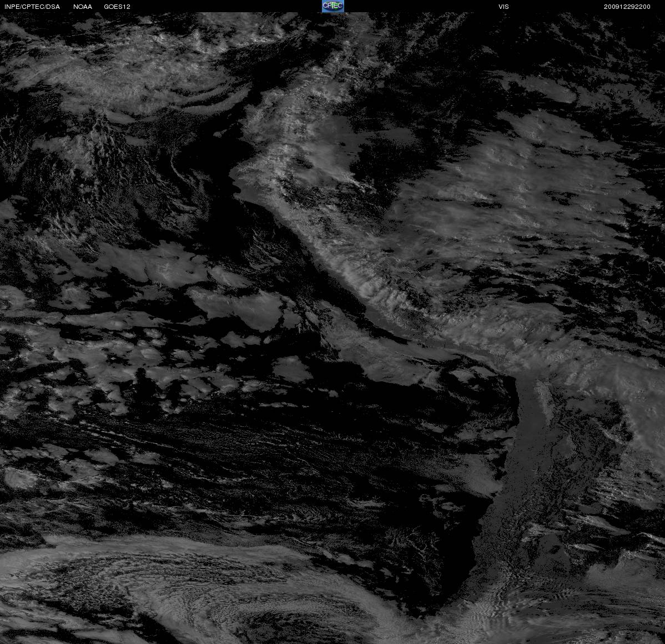Select the GOES12 satellite label

coord(117,7)
